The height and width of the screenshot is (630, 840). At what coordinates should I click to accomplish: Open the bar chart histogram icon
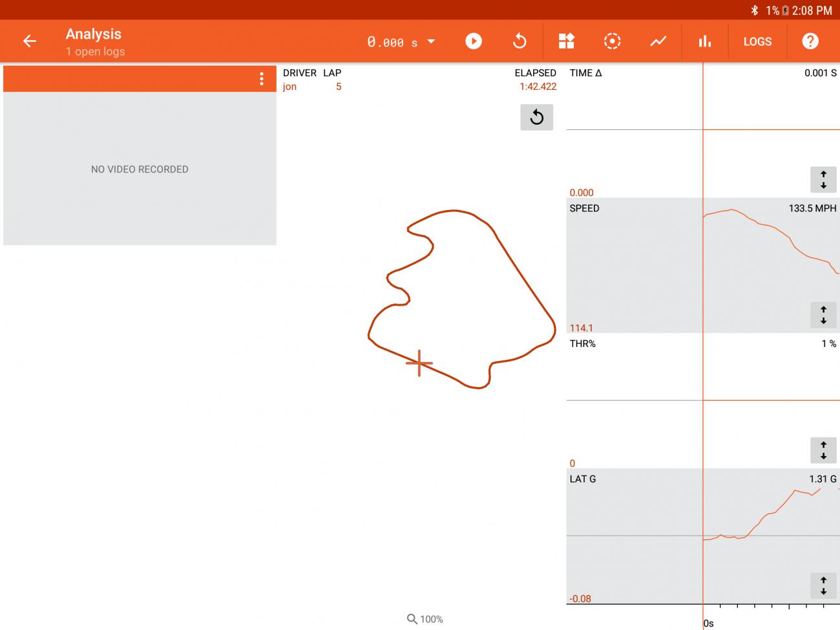[704, 41]
